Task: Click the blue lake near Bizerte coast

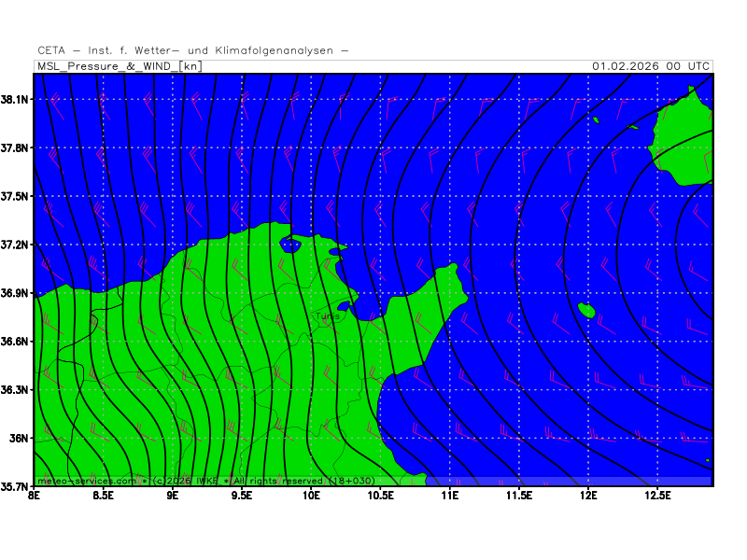Action: click(x=289, y=246)
